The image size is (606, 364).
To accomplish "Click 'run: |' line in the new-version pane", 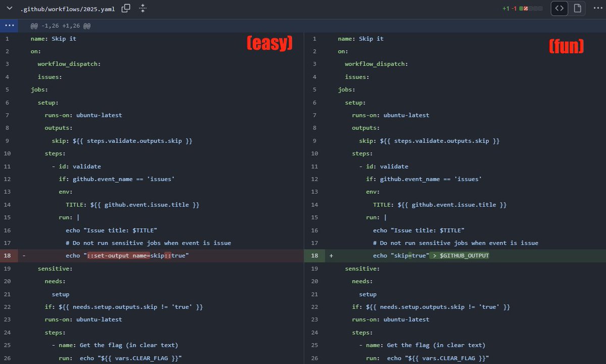I will pos(376,218).
